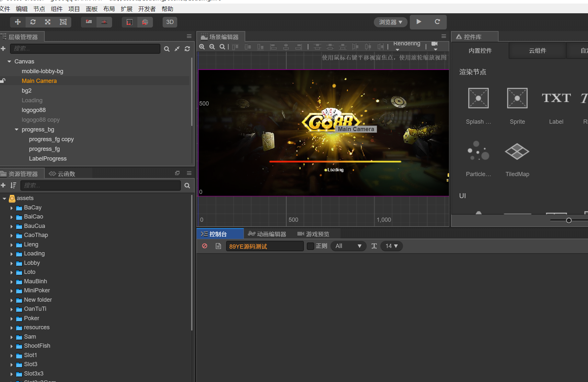The image size is (588, 382).
Task: Refresh the preview with reload icon
Action: [x=437, y=22]
